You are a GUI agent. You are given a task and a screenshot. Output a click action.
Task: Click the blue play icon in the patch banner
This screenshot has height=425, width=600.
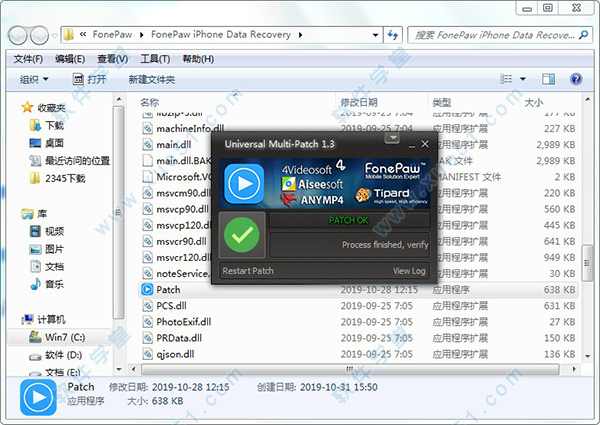click(244, 184)
